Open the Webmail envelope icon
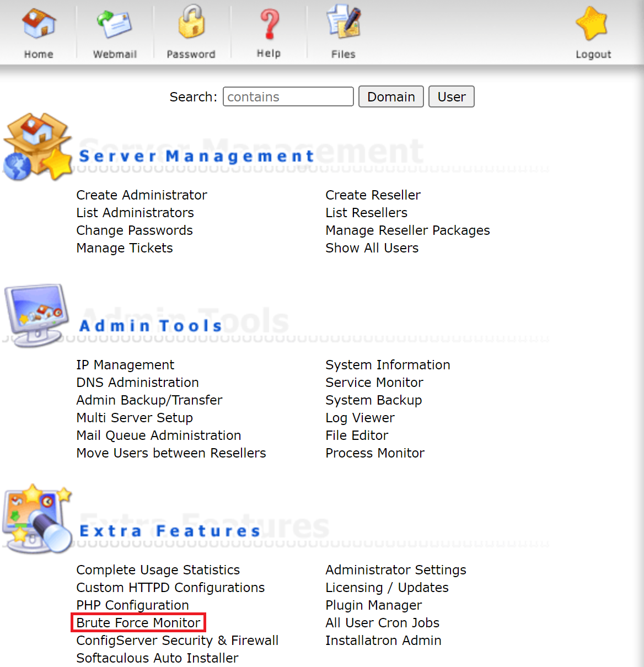 point(115,24)
